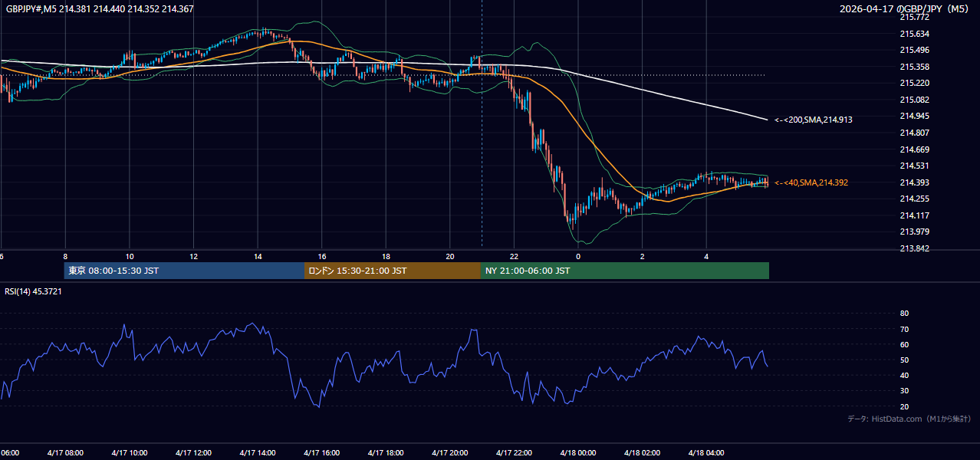Viewport: 980px width, 460px height.
Task: Click the 4/17 10:00 date axis label
Action: 130,453
